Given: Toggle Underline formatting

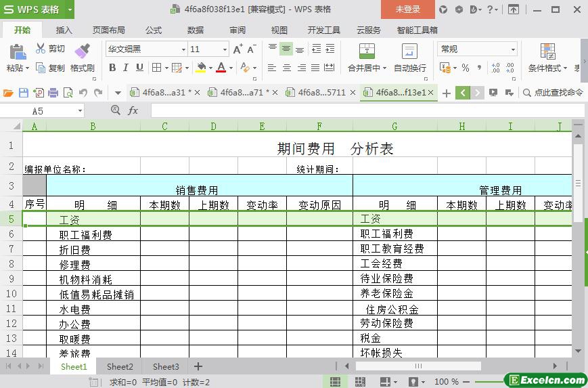Looking at the screenshot, I should [x=139, y=68].
